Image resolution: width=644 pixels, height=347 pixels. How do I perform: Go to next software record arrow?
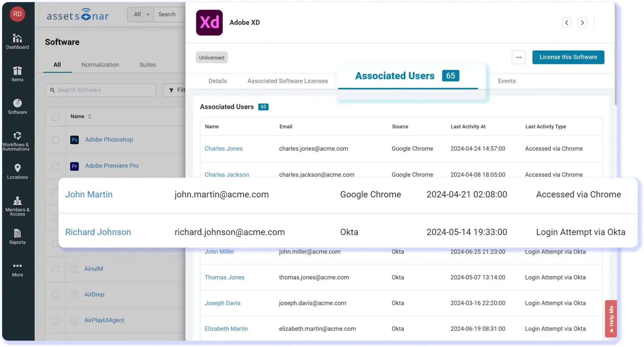[x=582, y=23]
